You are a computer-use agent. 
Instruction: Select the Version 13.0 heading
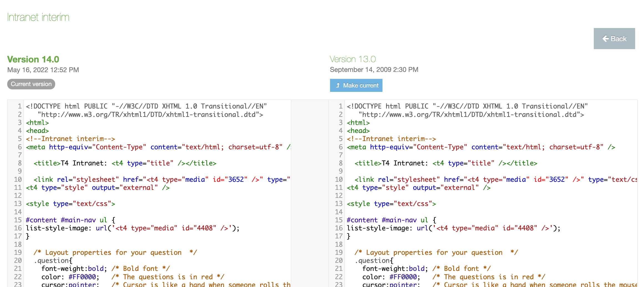[353, 59]
